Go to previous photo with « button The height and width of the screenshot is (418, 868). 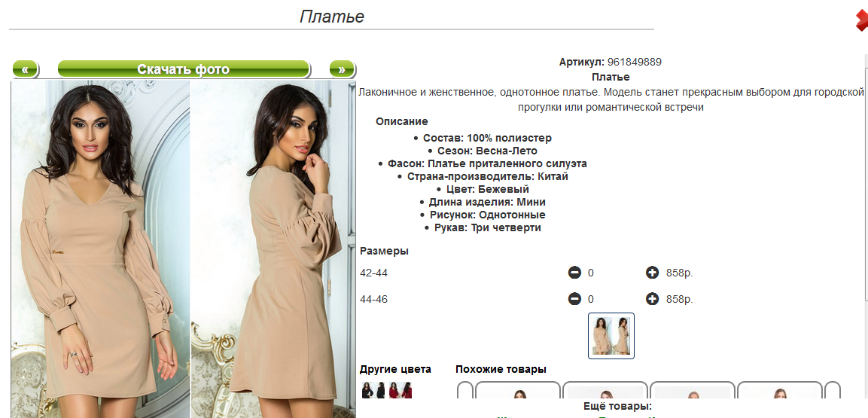coord(25,69)
